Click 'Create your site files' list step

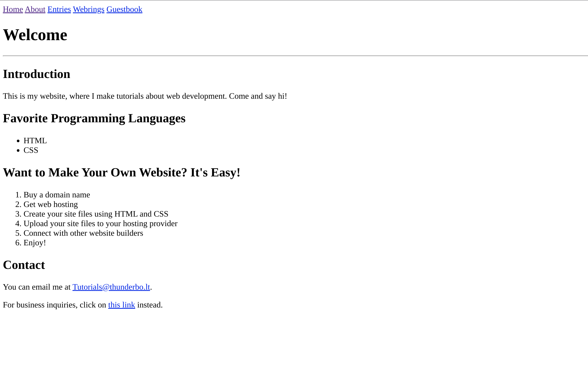click(x=96, y=214)
